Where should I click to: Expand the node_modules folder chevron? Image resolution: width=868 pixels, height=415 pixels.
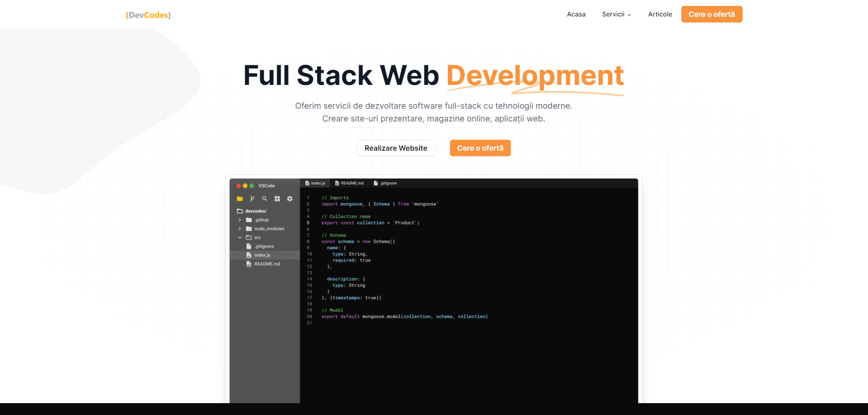(240, 229)
